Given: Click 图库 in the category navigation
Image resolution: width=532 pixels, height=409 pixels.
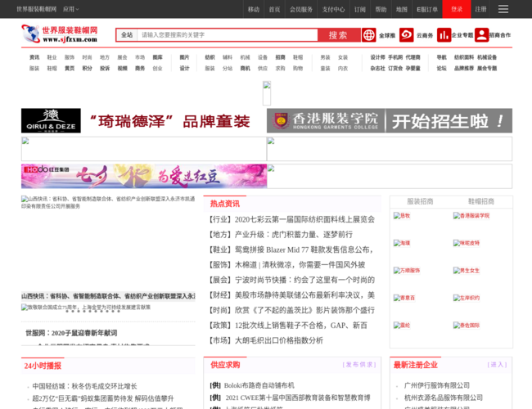Looking at the screenshot, I should 157,57.
